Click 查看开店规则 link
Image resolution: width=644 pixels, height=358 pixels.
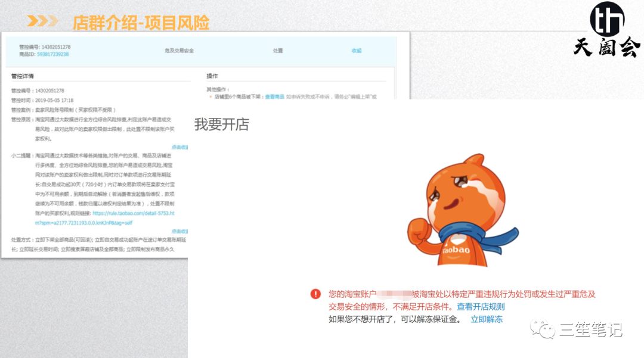(x=481, y=307)
